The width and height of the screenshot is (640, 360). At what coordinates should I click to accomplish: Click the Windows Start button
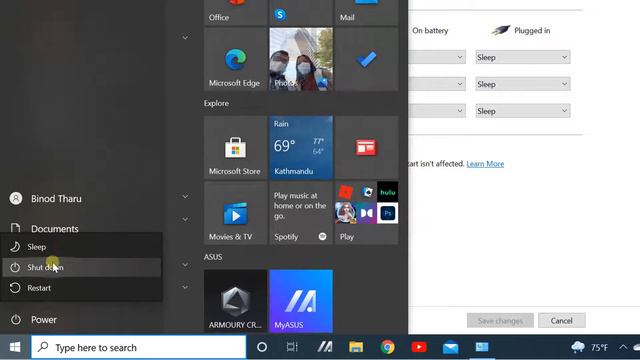click(x=15, y=347)
